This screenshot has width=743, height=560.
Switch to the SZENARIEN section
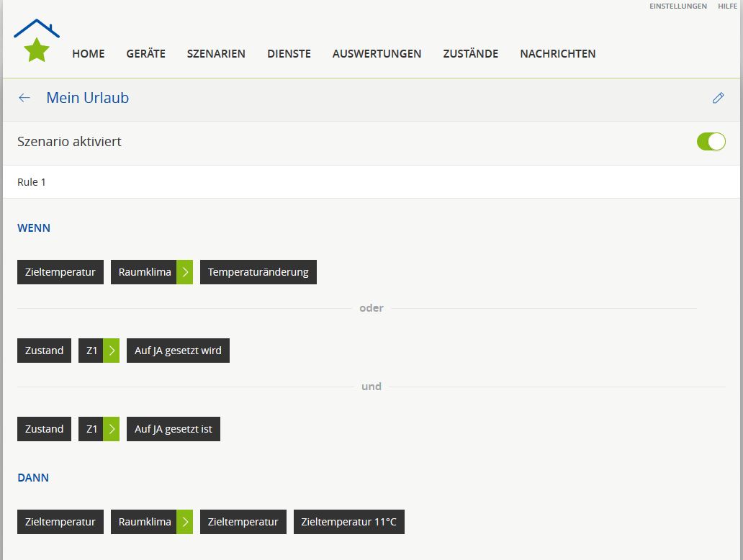[x=216, y=54]
